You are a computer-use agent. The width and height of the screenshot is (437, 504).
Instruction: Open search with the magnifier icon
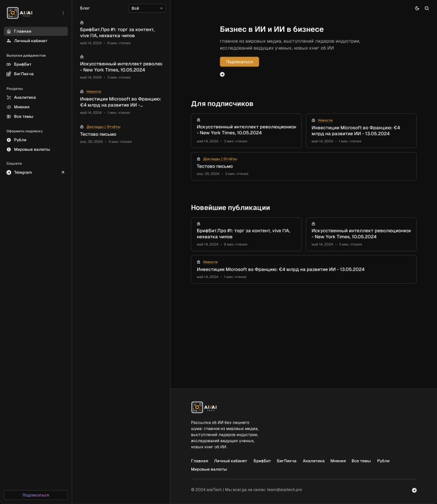pos(427,8)
